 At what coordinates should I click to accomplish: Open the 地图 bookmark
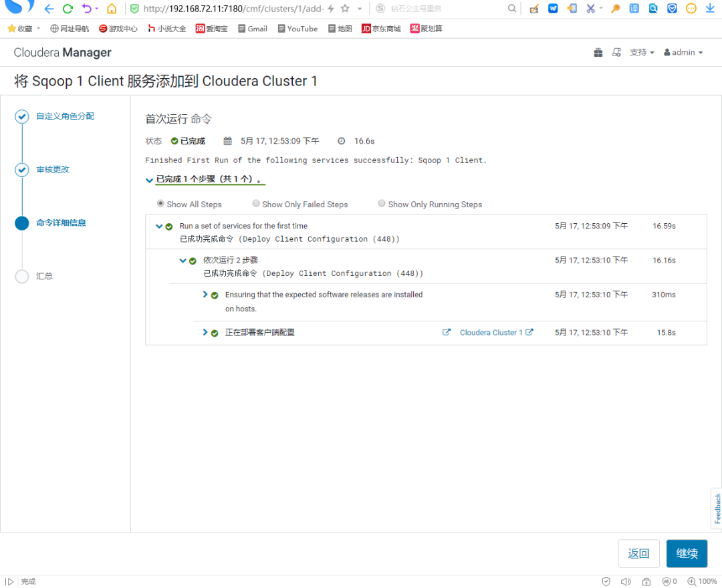tap(340, 29)
